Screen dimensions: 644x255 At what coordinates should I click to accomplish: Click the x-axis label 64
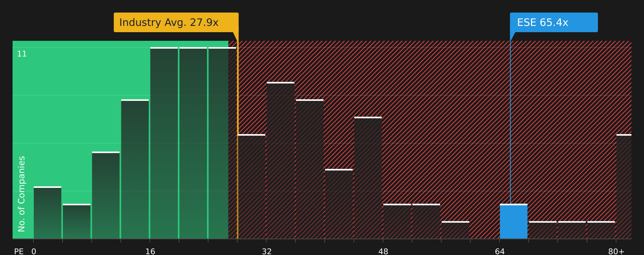point(500,251)
